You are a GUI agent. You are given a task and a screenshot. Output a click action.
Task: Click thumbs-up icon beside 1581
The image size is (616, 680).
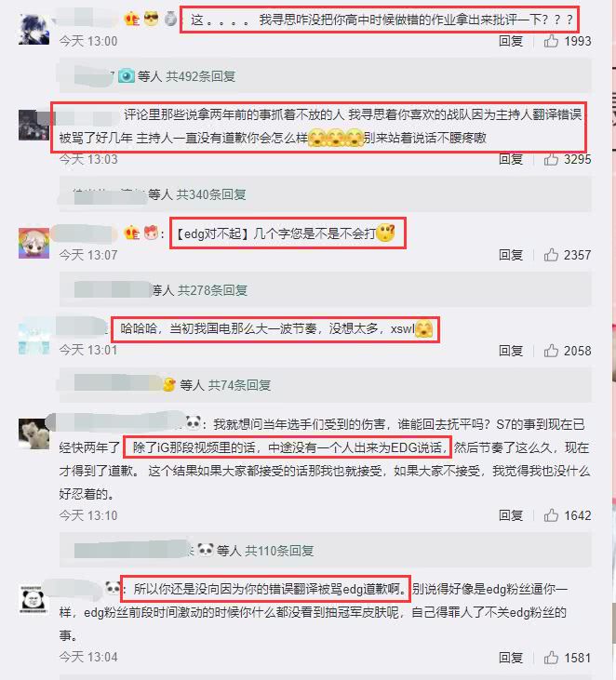click(x=551, y=658)
